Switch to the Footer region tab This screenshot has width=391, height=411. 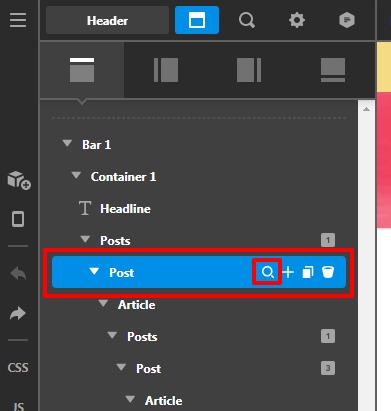click(333, 70)
